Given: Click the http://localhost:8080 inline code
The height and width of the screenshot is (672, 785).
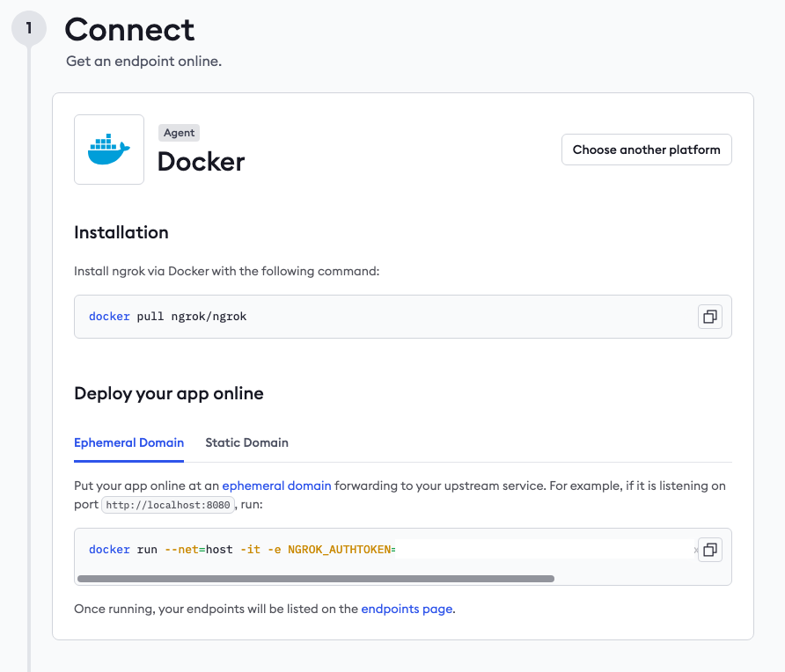Looking at the screenshot, I should point(168,505).
